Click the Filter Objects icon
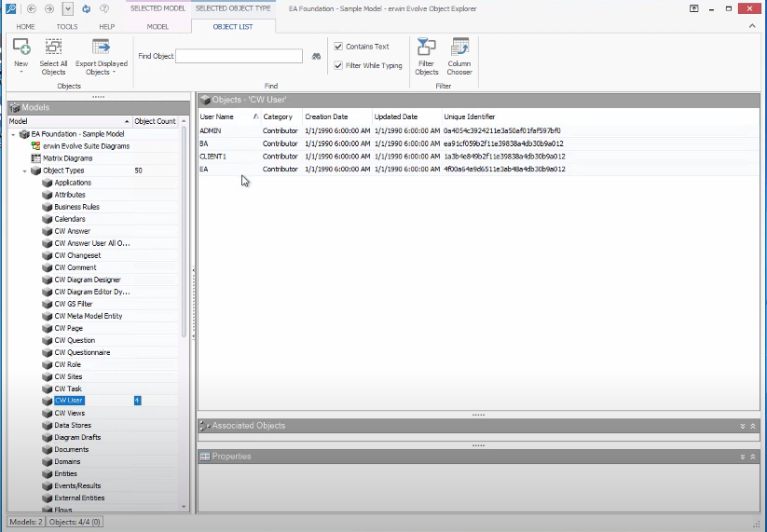 point(426,48)
